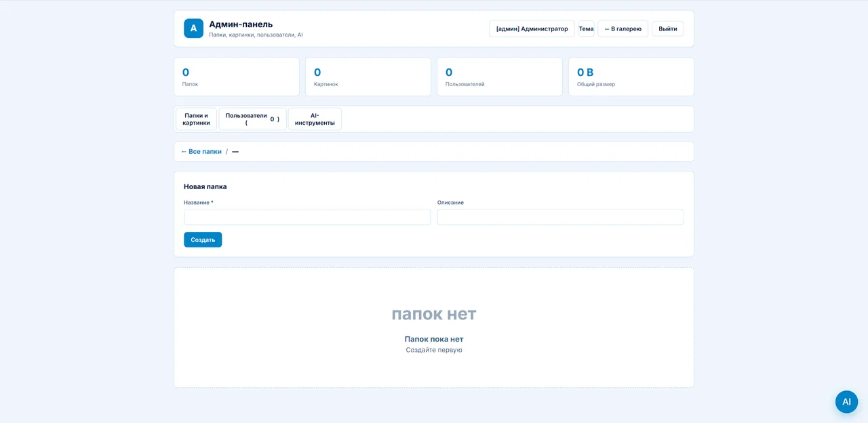Image resolution: width=868 pixels, height=423 pixels.
Task: Open the floating AI assistant button
Action: pyautogui.click(x=846, y=401)
